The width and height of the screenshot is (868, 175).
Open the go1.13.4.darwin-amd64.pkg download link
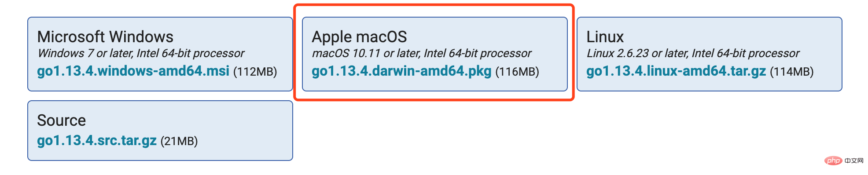point(401,71)
